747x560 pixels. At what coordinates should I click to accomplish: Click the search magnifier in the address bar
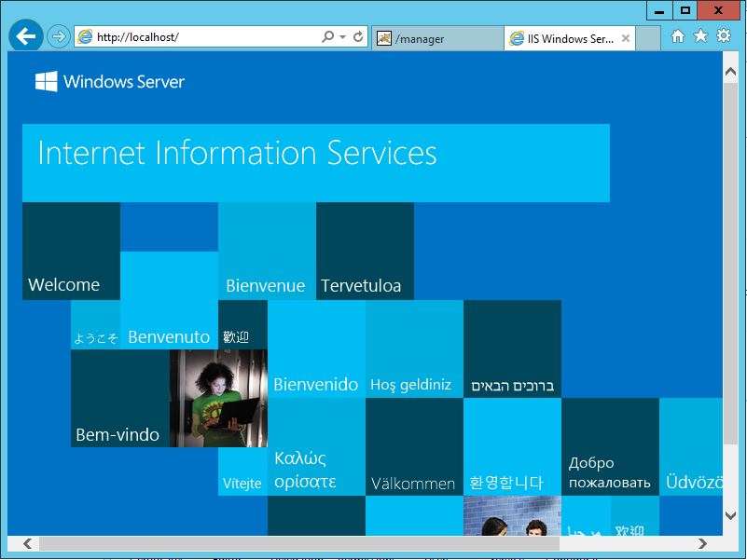pos(327,36)
